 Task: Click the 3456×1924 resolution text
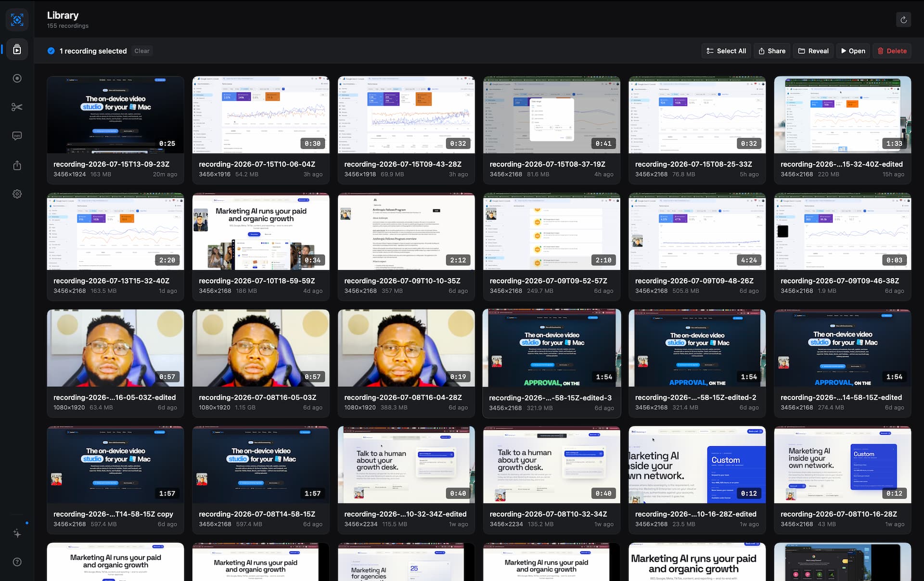pos(69,174)
